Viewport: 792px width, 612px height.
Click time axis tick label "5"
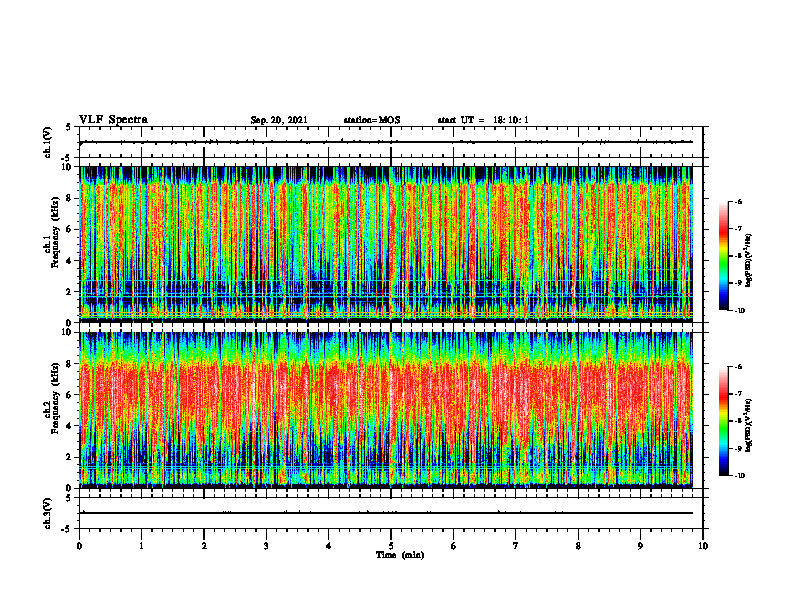point(391,546)
